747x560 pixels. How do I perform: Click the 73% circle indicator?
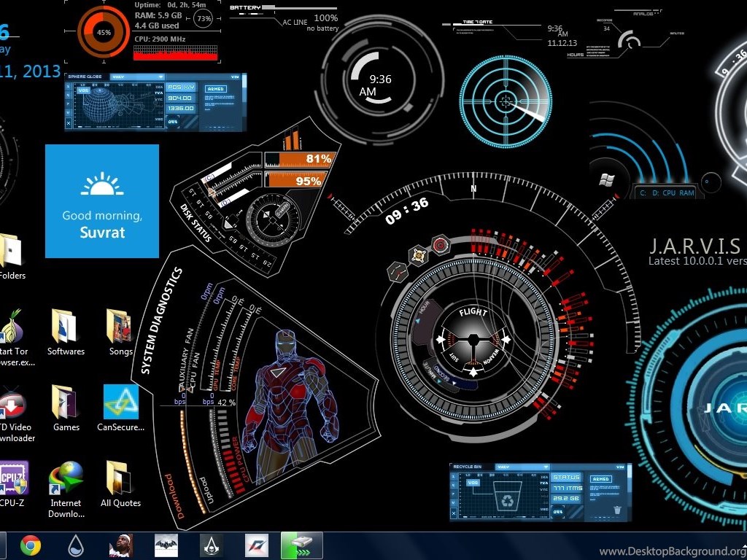pyautogui.click(x=204, y=19)
